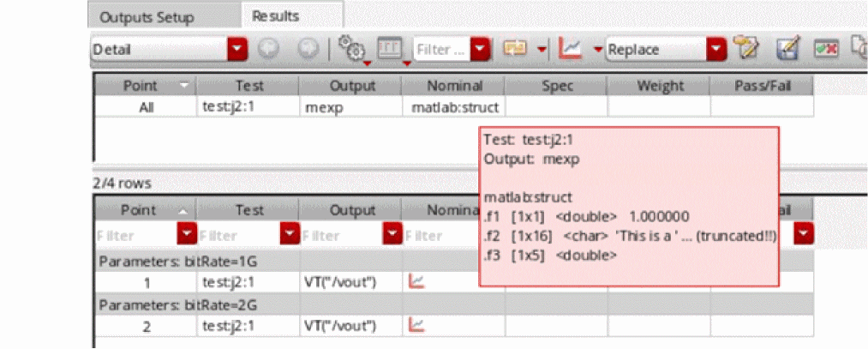This screenshot has width=868, height=349.
Task: Click the Nominal column filter field
Action: [x=441, y=236]
